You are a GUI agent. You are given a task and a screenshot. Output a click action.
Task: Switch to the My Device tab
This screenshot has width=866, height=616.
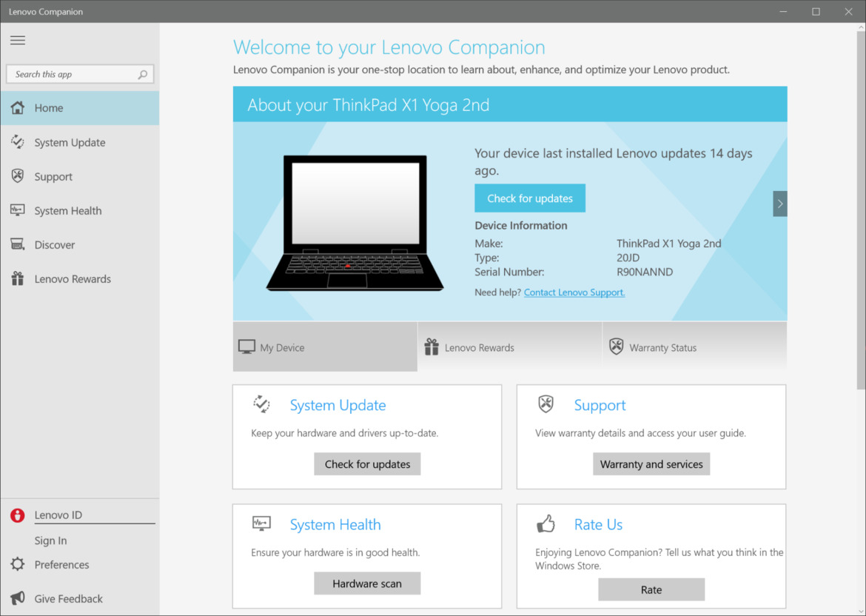[x=325, y=347]
